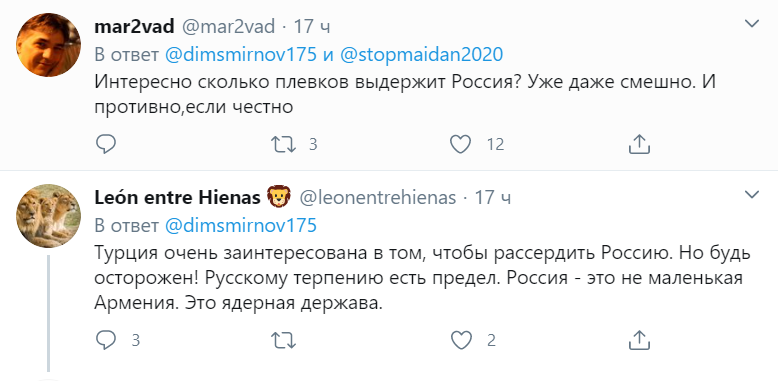Open the León entre Hienas display name
Viewport: 778px width, 381px height.
(x=178, y=198)
